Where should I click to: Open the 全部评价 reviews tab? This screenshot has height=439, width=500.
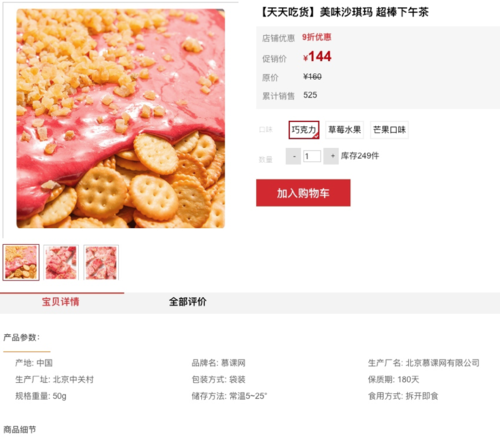[x=188, y=302]
